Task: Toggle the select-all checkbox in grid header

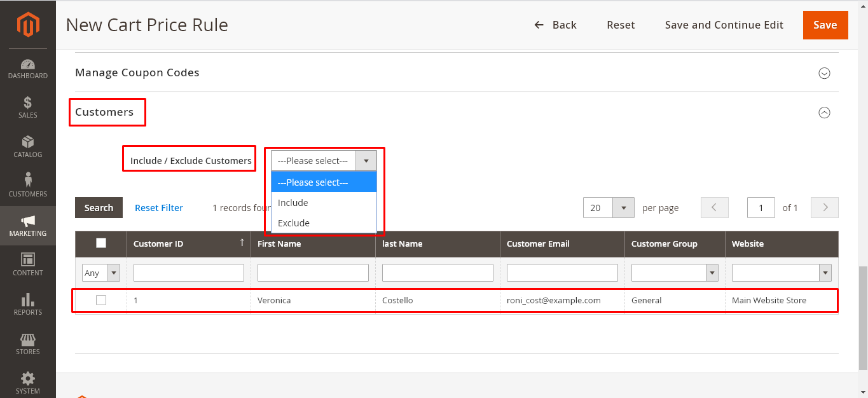Action: 101,243
